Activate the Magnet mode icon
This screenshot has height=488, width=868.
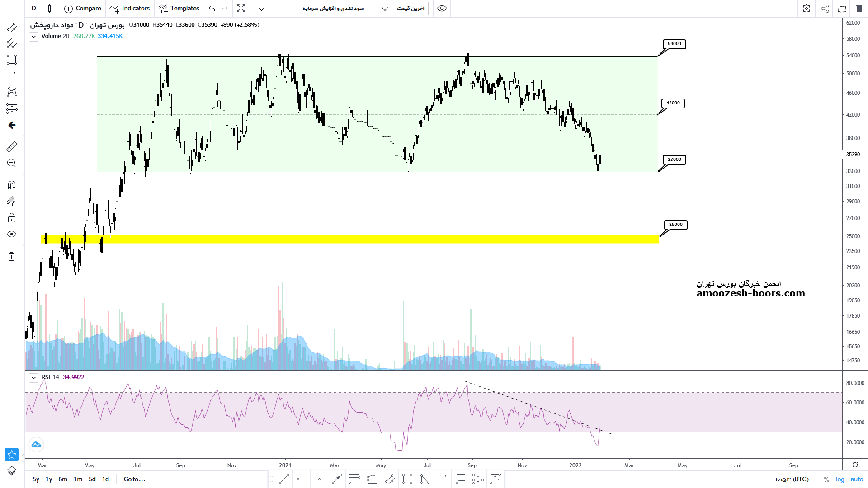pyautogui.click(x=12, y=185)
